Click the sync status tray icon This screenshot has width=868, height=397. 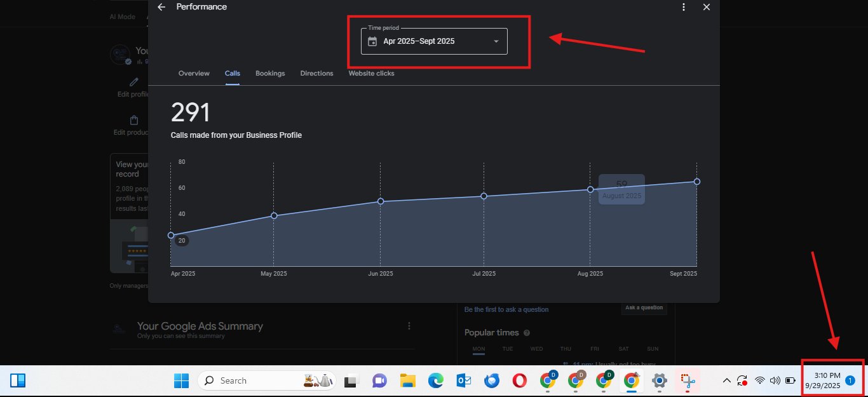coord(742,380)
